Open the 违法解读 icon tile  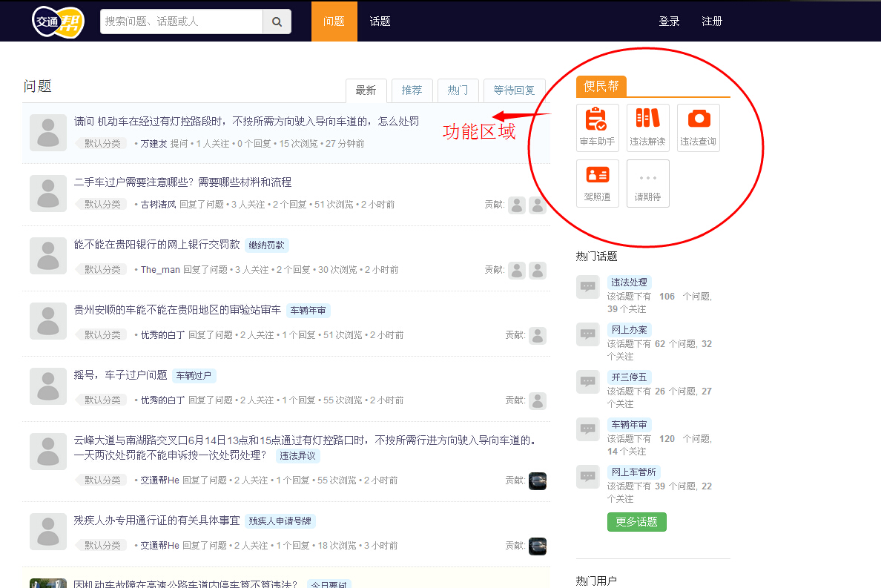[x=647, y=128]
